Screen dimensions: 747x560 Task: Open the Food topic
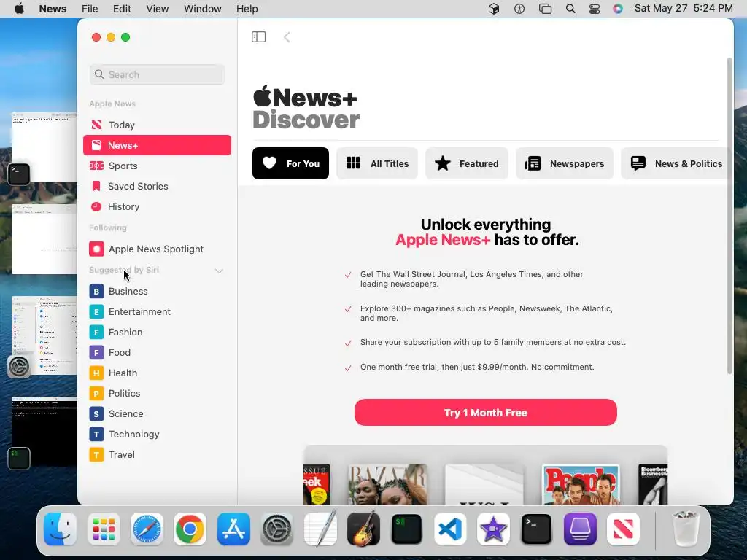point(158,352)
